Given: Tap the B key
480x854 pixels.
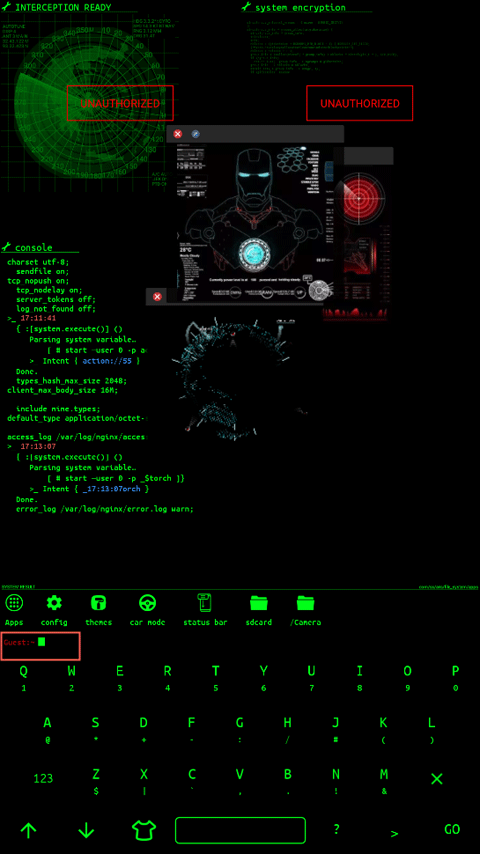Looking at the screenshot, I should tap(288, 774).
